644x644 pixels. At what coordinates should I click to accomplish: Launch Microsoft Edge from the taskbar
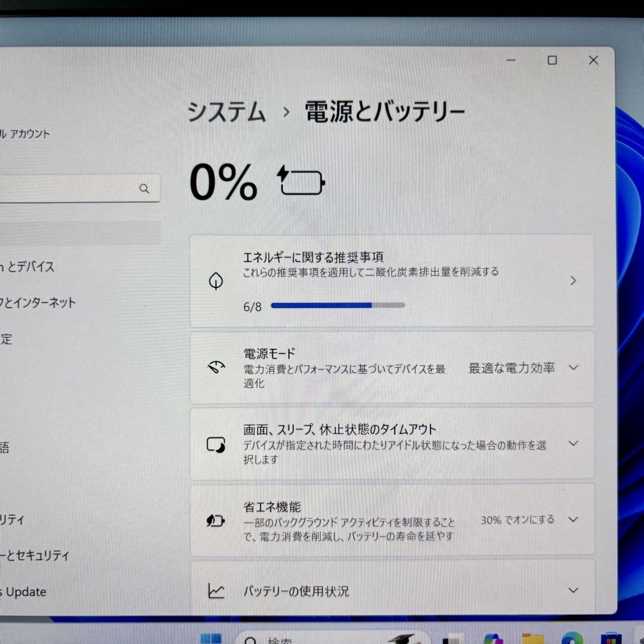coord(572,639)
